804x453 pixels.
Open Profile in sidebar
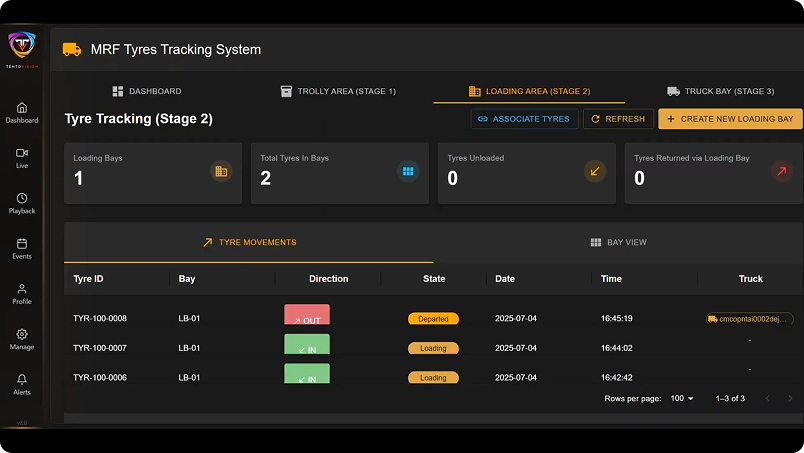22,293
